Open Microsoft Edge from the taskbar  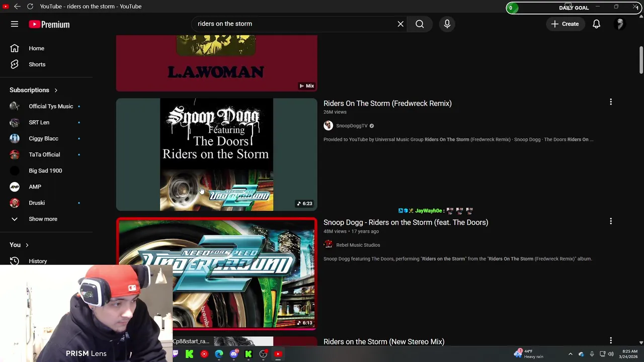(x=219, y=354)
